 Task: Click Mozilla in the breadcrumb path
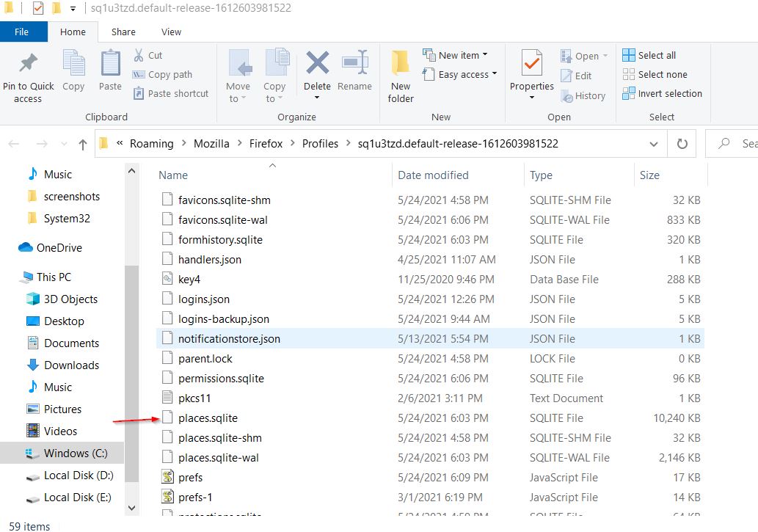[212, 144]
